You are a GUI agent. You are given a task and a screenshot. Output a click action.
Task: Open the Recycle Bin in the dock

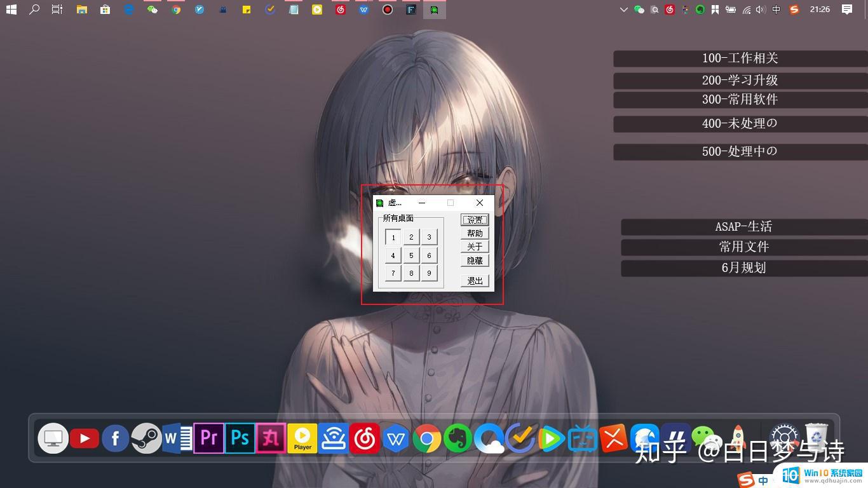(817, 437)
